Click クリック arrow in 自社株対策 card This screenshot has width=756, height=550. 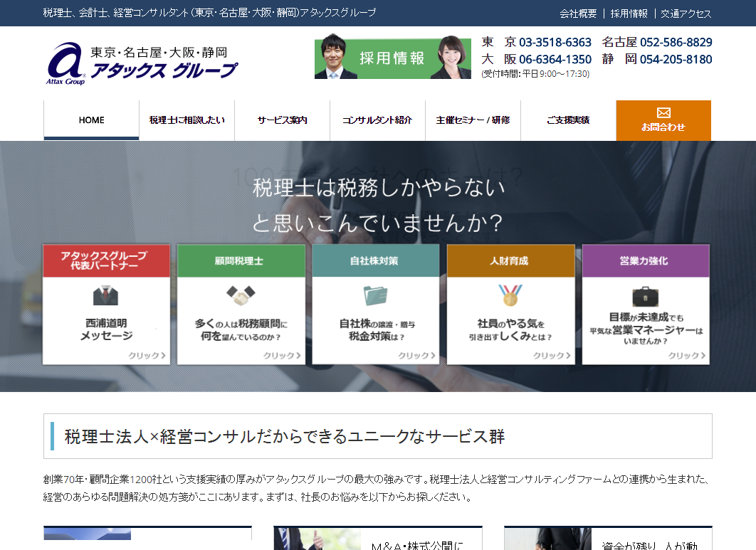tap(416, 355)
